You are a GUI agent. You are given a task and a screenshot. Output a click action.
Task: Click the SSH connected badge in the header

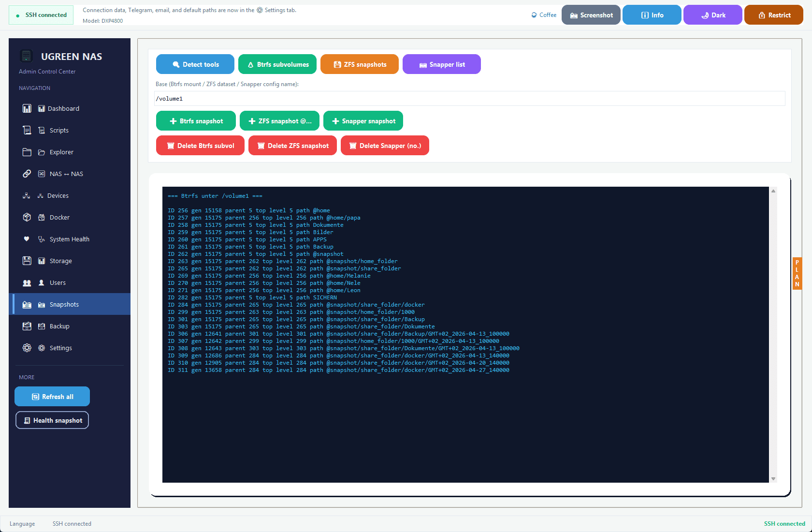(x=41, y=15)
